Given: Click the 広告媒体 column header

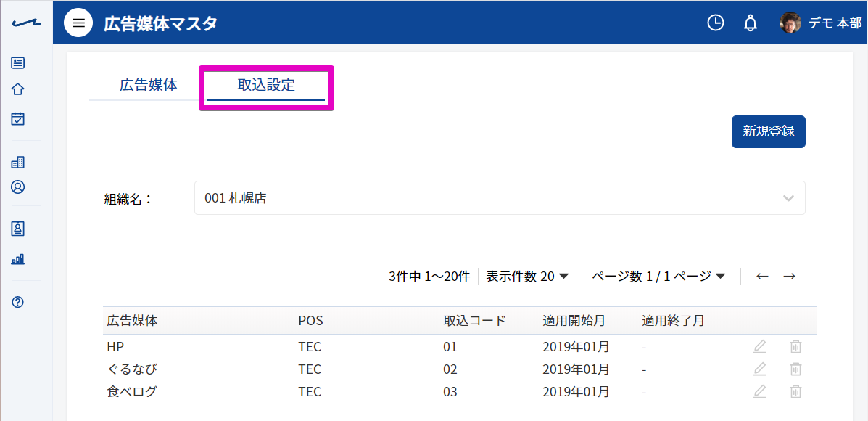Looking at the screenshot, I should (132, 321).
